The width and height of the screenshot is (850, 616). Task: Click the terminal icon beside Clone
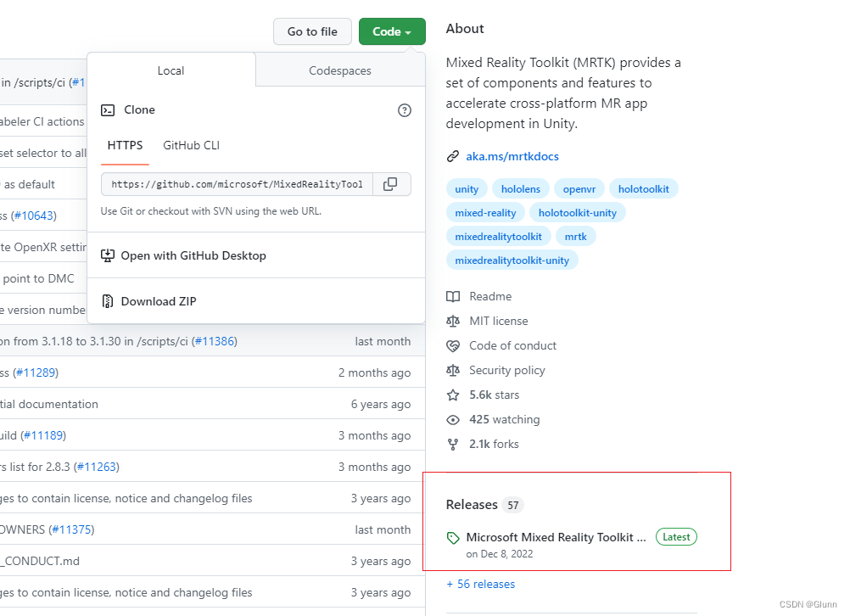click(x=108, y=110)
